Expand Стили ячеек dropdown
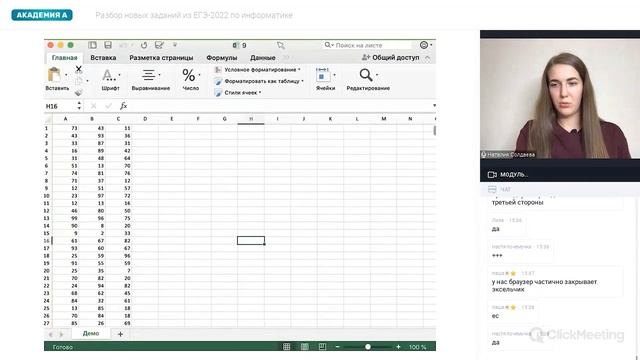640x360 pixels. pyautogui.click(x=260, y=93)
